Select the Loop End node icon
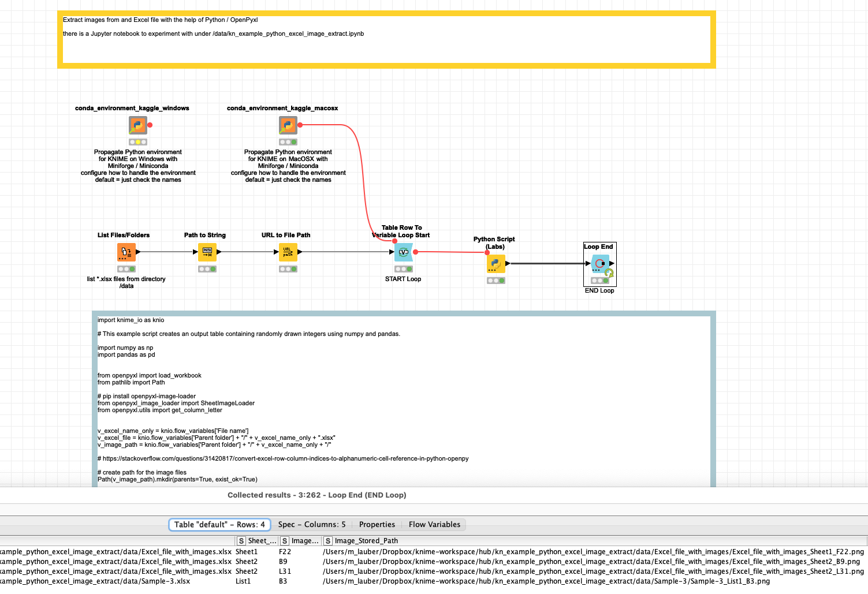 (600, 264)
